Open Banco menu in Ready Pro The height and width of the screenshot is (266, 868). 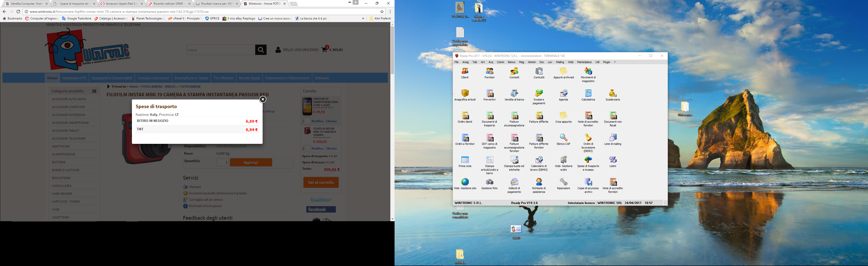[x=511, y=62]
